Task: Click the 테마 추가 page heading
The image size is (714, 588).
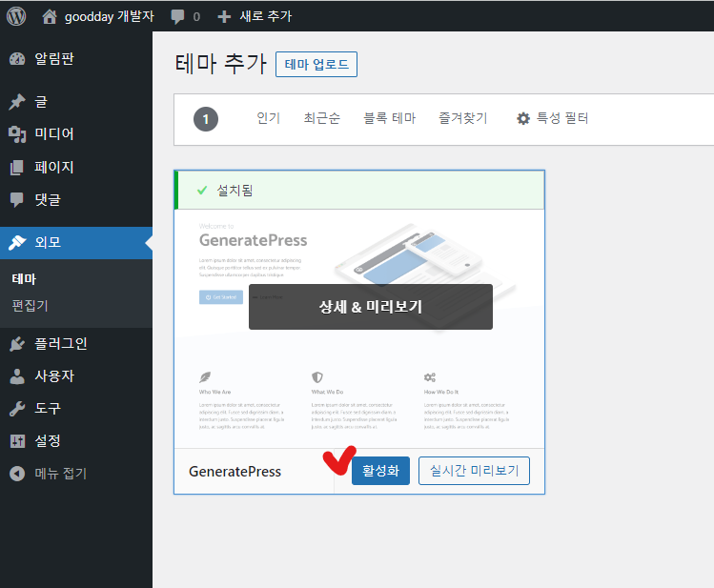Action: pos(221,63)
